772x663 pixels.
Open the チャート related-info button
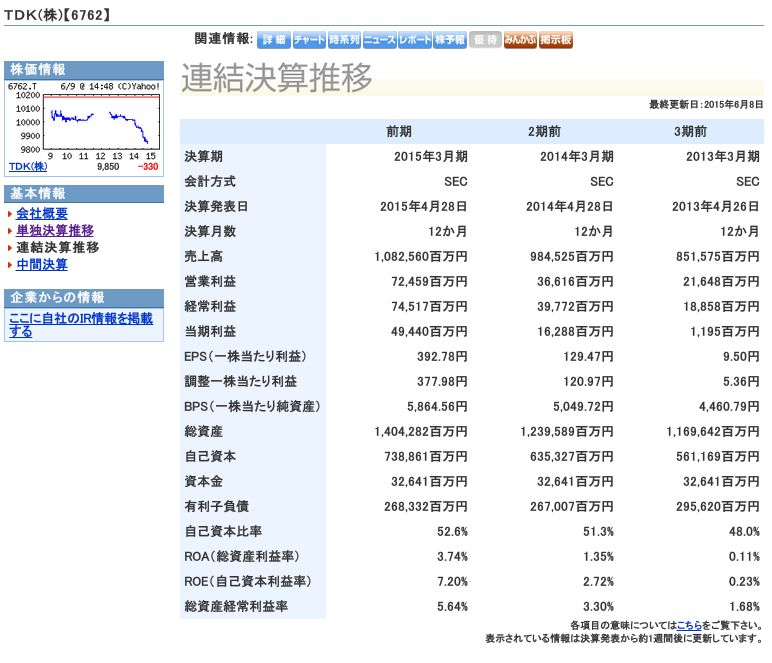click(309, 39)
